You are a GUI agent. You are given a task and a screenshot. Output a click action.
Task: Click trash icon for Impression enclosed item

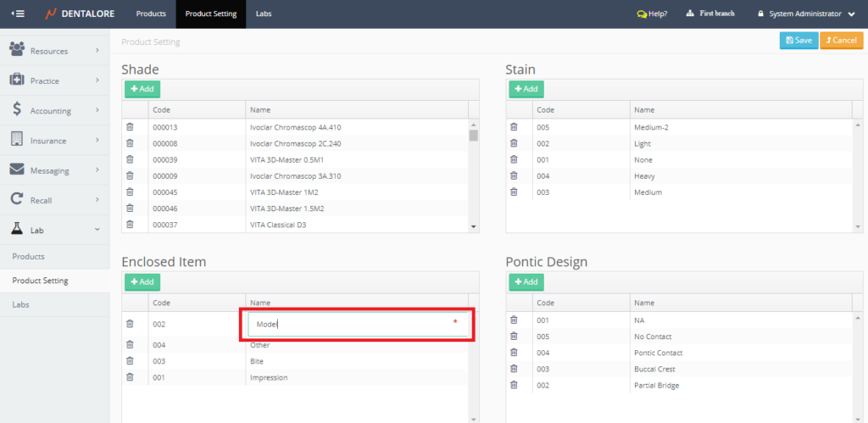(130, 377)
